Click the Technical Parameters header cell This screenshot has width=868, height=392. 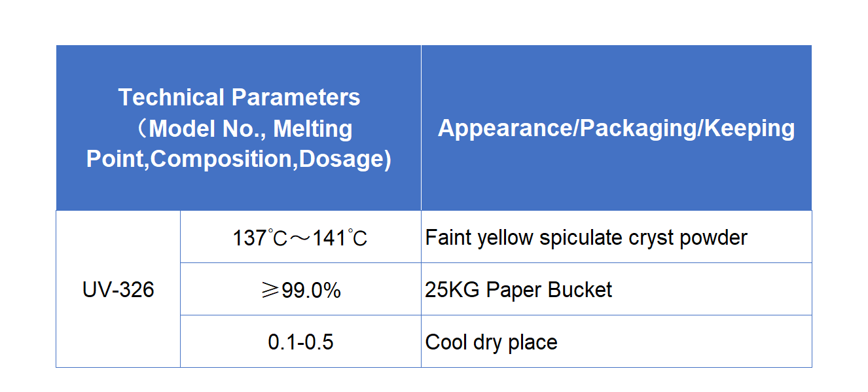coord(239,128)
